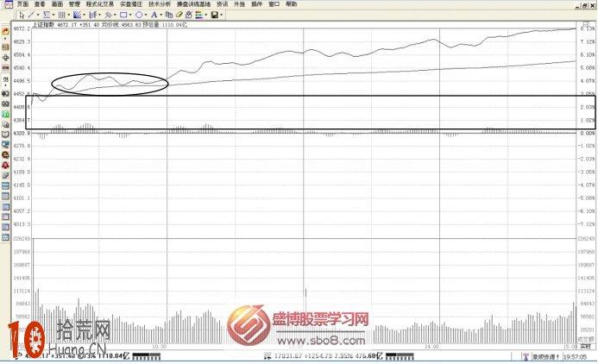Click the status bar clock 19:57:05
The image size is (598, 364).
(575, 357)
